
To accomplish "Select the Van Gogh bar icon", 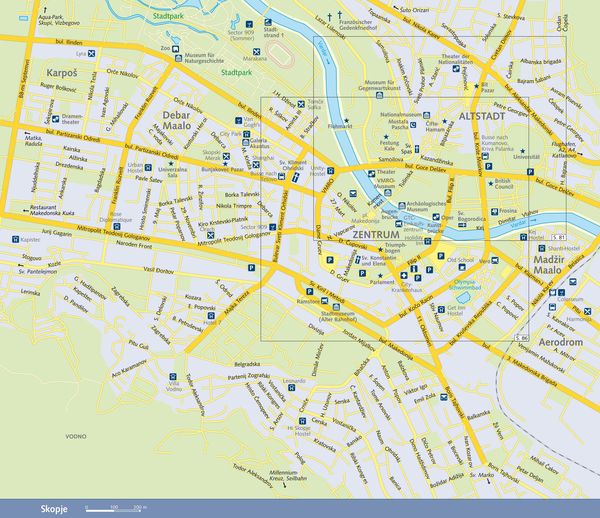I will click(x=239, y=121).
